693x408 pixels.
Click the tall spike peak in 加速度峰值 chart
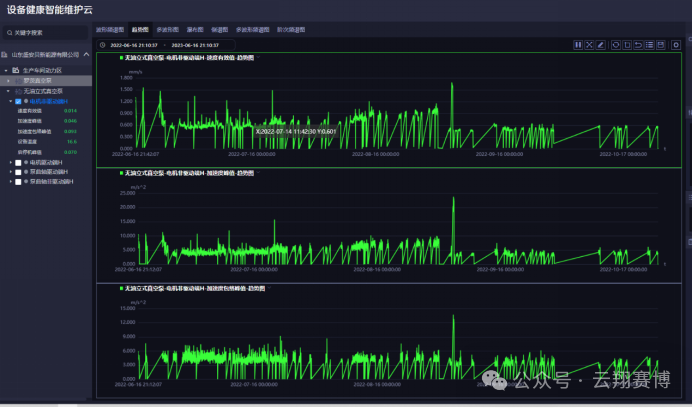point(453,198)
